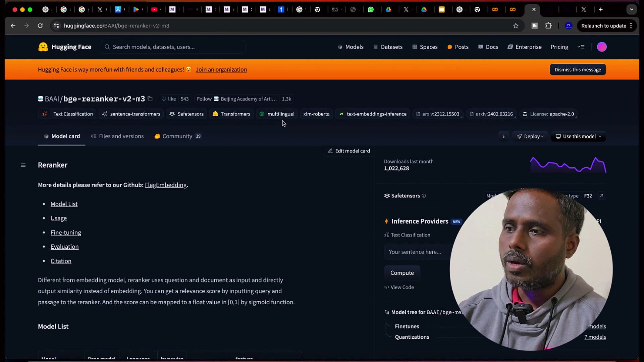644x362 pixels.
Task: Open the Transformers library tag
Action: 231,114
